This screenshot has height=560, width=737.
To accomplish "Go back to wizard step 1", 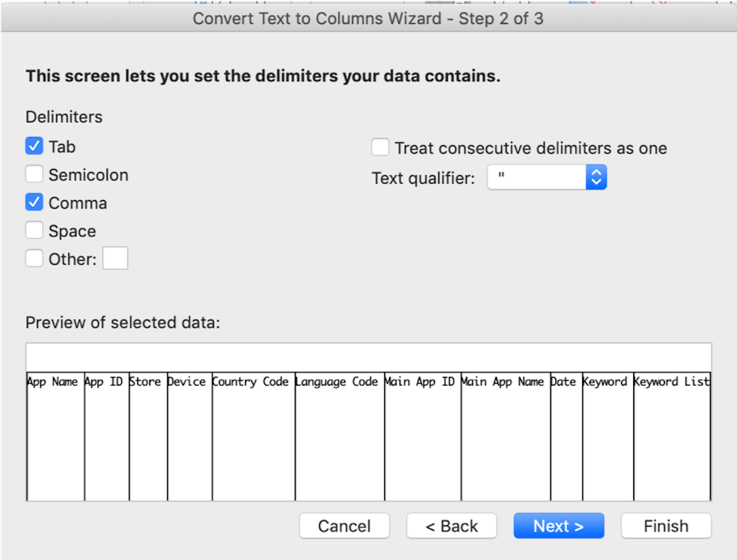I will point(451,526).
